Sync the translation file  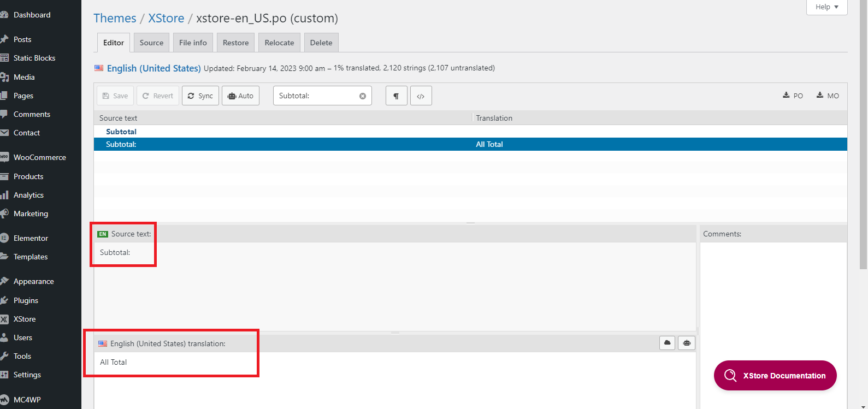(x=200, y=96)
